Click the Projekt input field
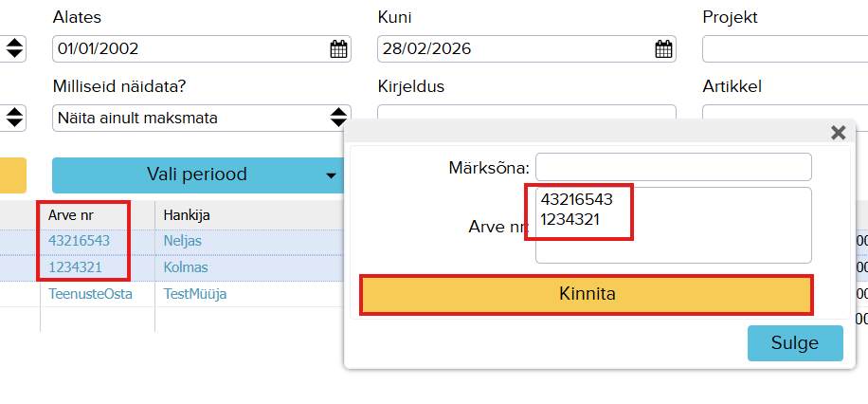This screenshot has width=868, height=404. (x=785, y=49)
